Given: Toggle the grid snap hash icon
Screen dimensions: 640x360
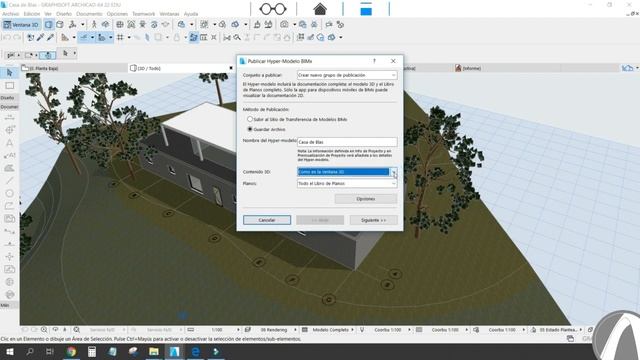Looking at the screenshot, I should (x=120, y=38).
